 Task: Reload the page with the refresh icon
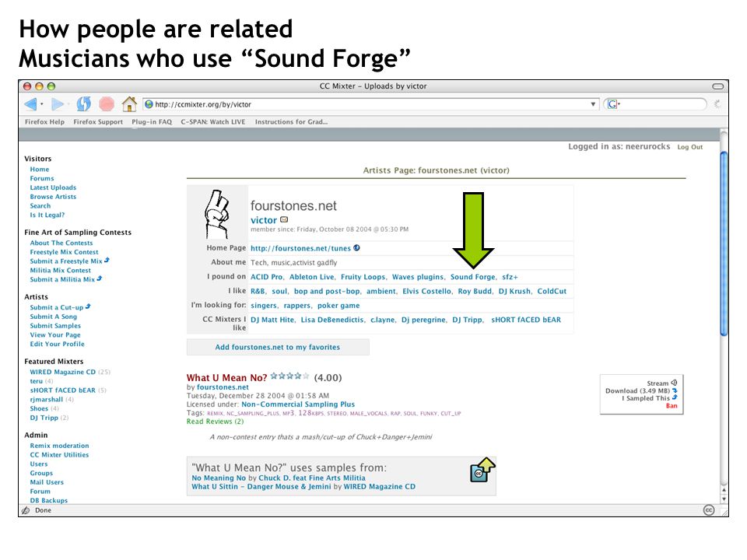pos(83,103)
